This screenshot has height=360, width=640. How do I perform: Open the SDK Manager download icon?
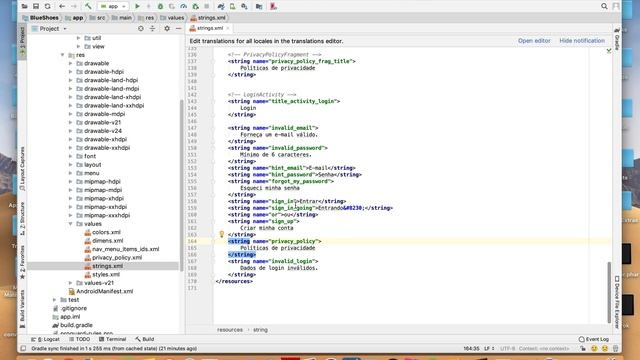[x=244, y=6]
